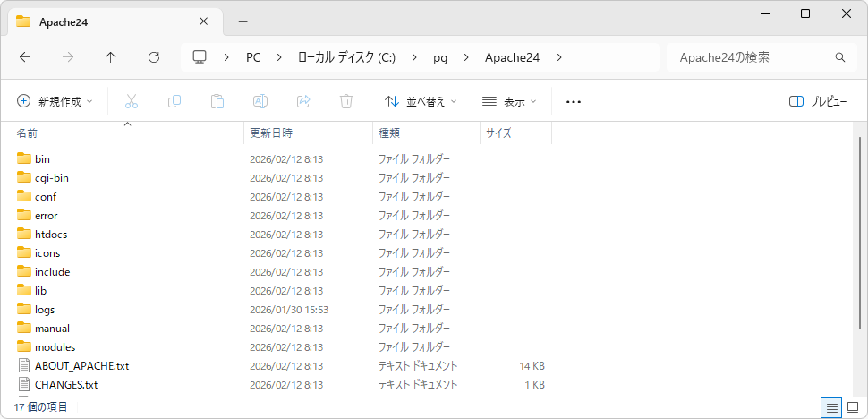Click the Cut scissors icon
868x419 pixels.
pyautogui.click(x=132, y=101)
